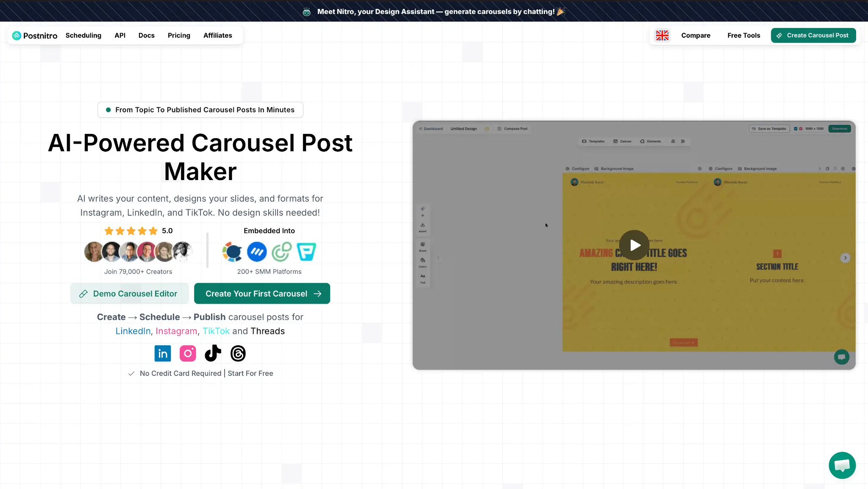Screen dimensions: 868x489
Task: Click 'No Credit Card Required' text
Action: (181, 373)
